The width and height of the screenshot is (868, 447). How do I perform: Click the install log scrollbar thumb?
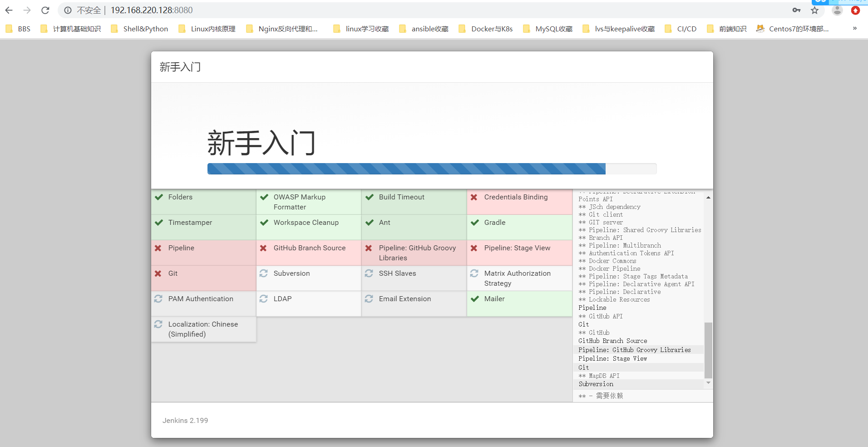708,350
